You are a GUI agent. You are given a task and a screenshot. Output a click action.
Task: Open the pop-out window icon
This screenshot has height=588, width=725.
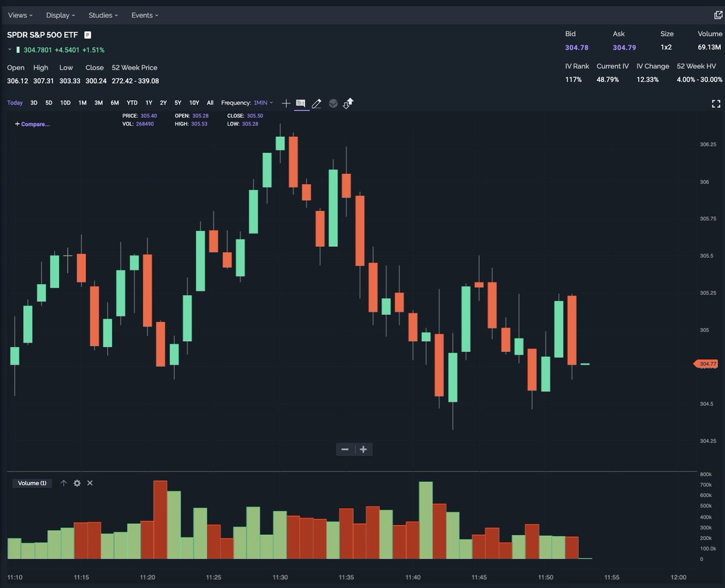click(718, 15)
